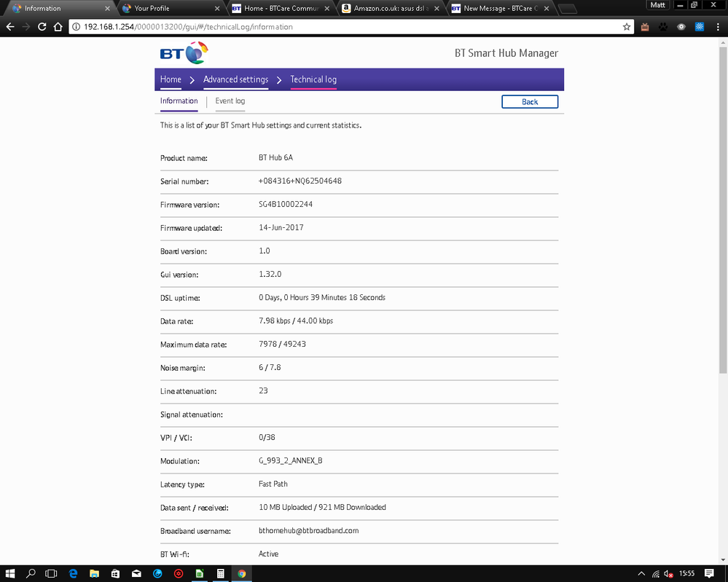
Task: Open the Event log tab
Action: tap(230, 101)
